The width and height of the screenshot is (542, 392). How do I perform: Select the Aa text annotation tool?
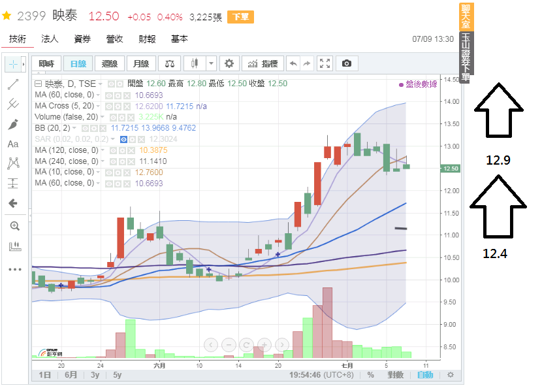13,144
